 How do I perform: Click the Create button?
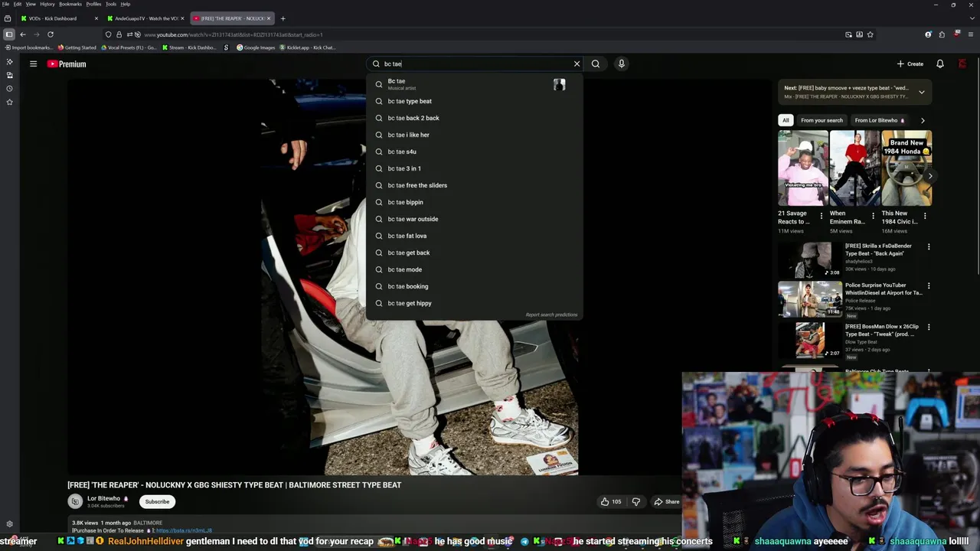910,64
